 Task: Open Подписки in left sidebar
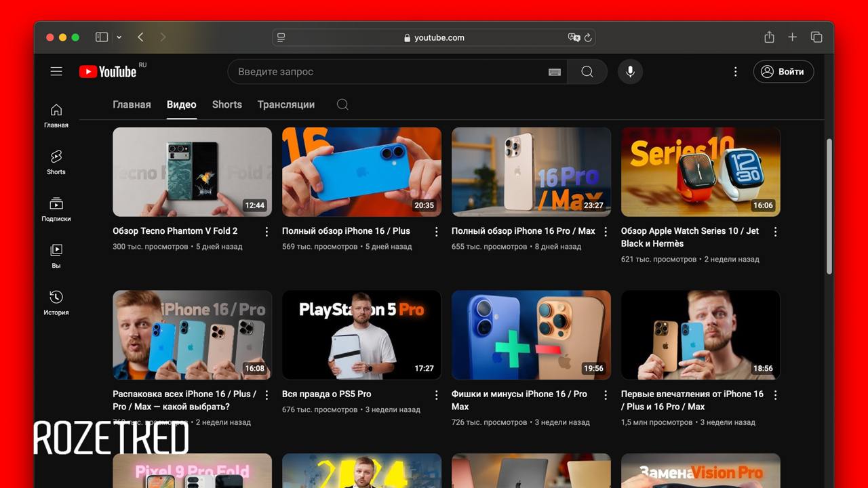pyautogui.click(x=56, y=209)
